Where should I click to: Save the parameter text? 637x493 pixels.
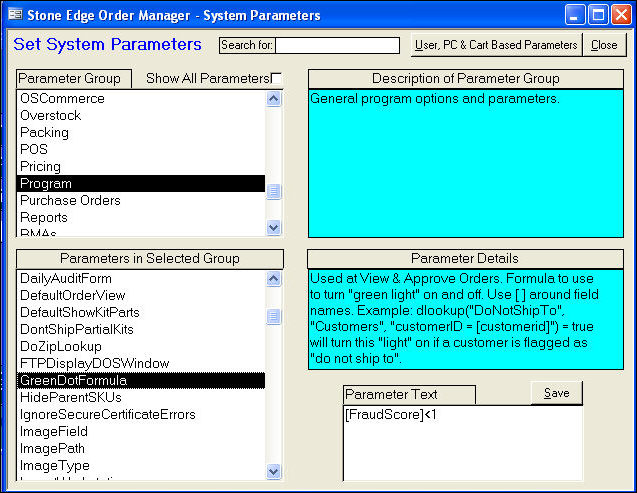point(556,393)
